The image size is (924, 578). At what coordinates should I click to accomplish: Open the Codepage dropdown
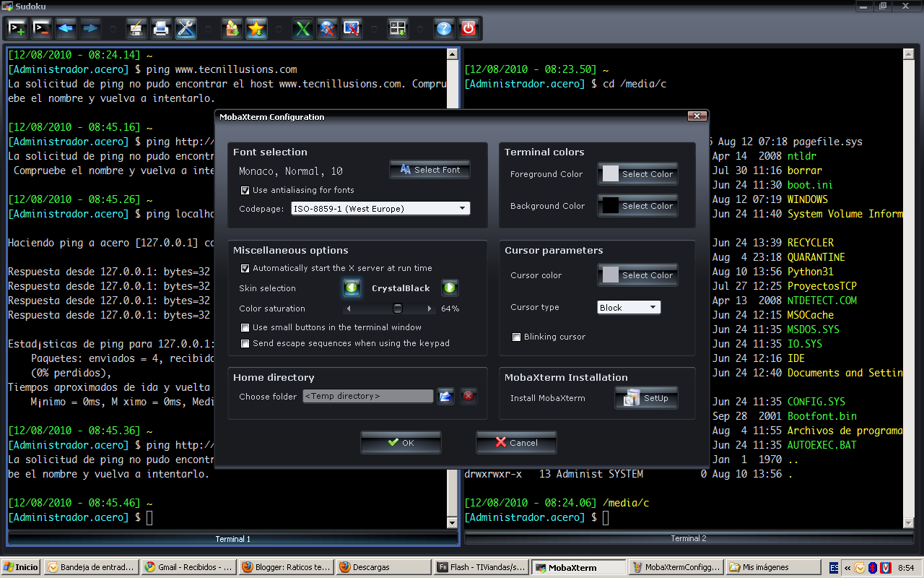463,207
